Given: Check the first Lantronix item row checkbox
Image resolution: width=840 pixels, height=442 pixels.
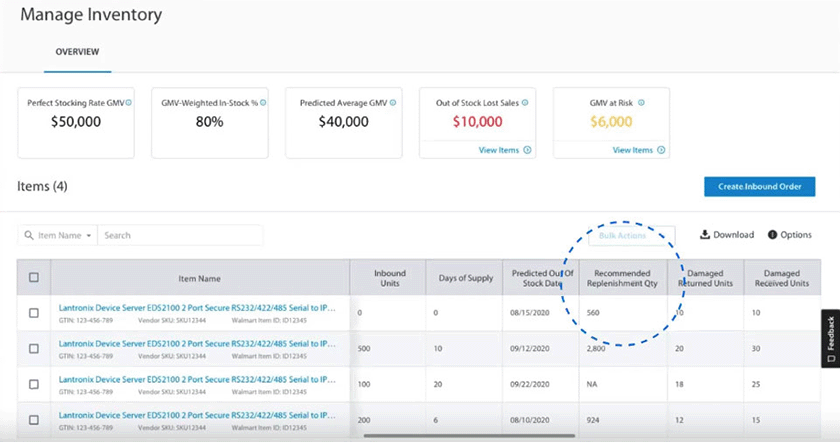Looking at the screenshot, I should [x=34, y=313].
